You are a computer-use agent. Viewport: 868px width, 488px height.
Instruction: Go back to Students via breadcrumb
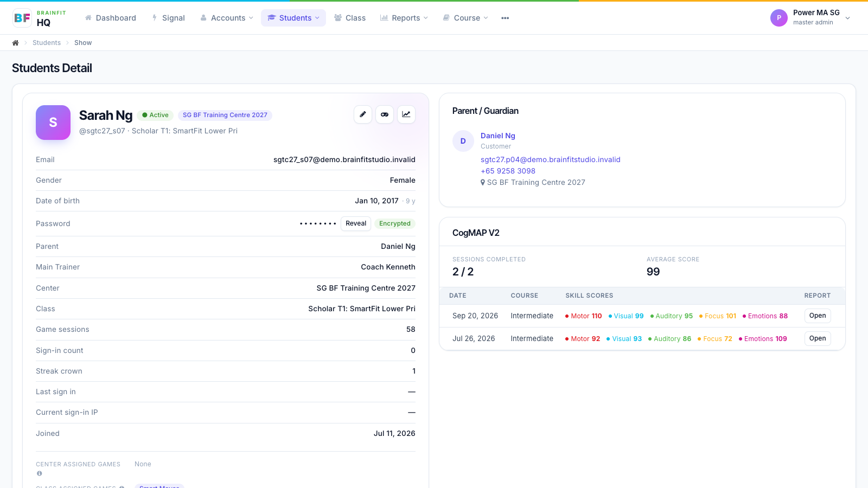pos(47,43)
